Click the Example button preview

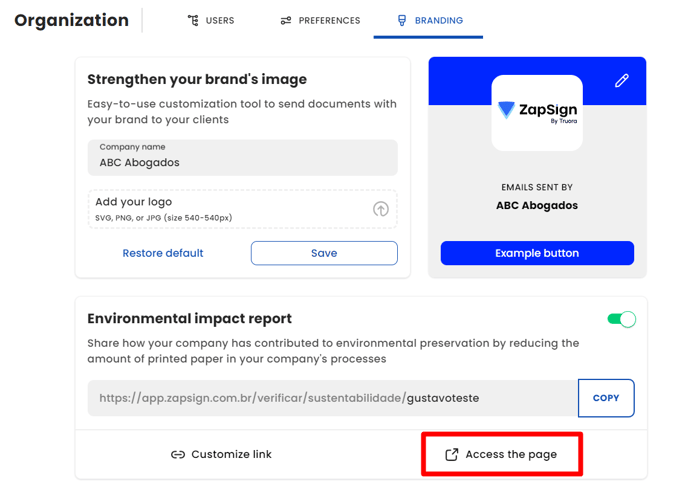pos(537,253)
